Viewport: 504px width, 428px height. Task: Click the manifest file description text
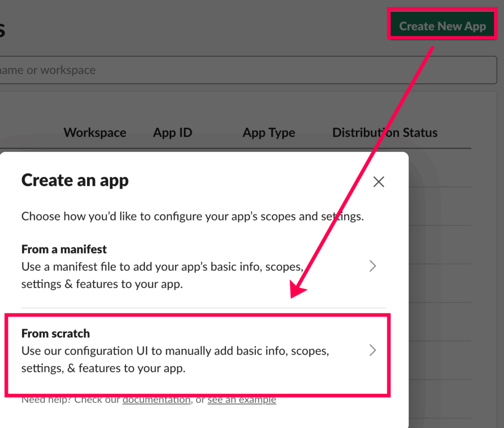click(162, 275)
